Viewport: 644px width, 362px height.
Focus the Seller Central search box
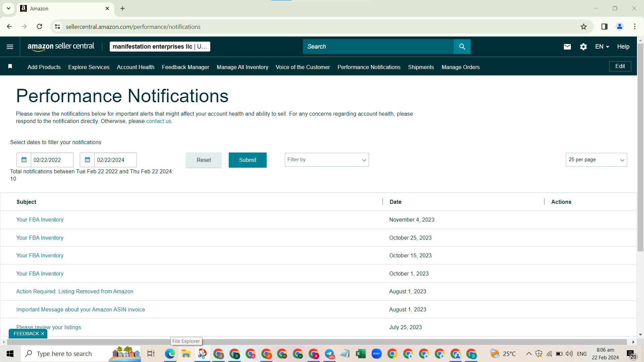point(378,47)
